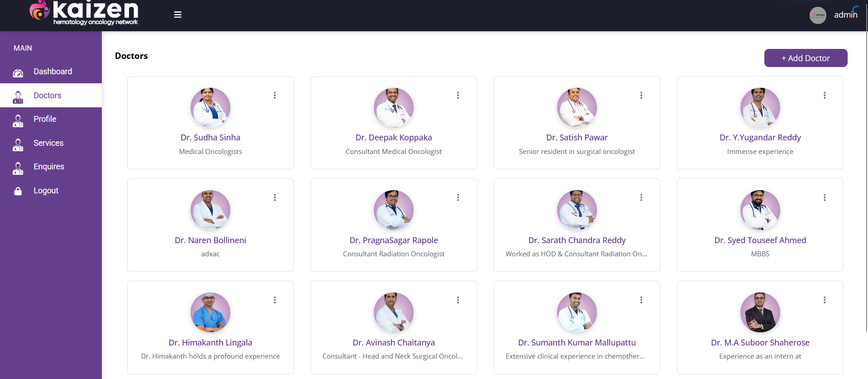Click Dr. Y.Yugandar Reddy's photo
The height and width of the screenshot is (379, 868).
click(x=760, y=108)
